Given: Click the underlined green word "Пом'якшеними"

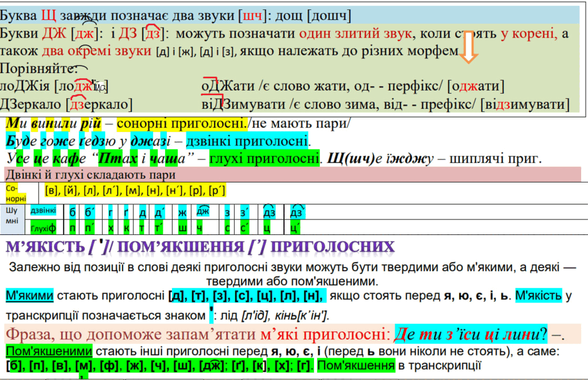Looking at the screenshot, I should (x=49, y=351).
